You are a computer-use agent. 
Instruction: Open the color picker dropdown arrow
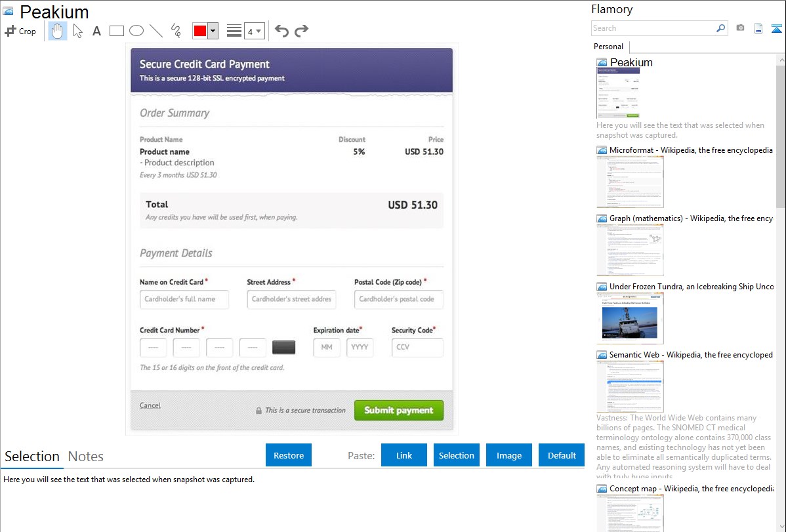click(x=213, y=31)
